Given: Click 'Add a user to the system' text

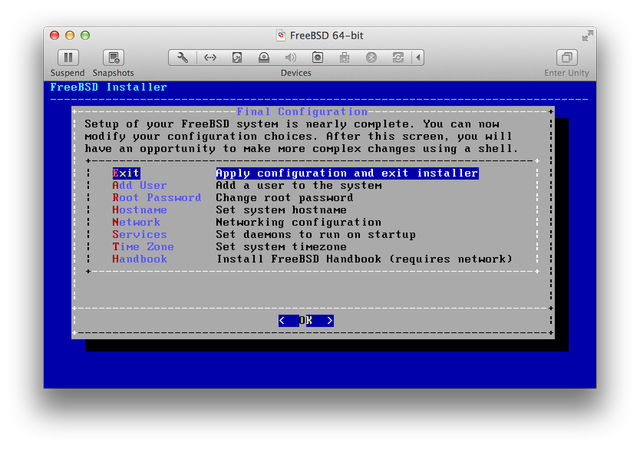Looking at the screenshot, I should (x=299, y=185).
